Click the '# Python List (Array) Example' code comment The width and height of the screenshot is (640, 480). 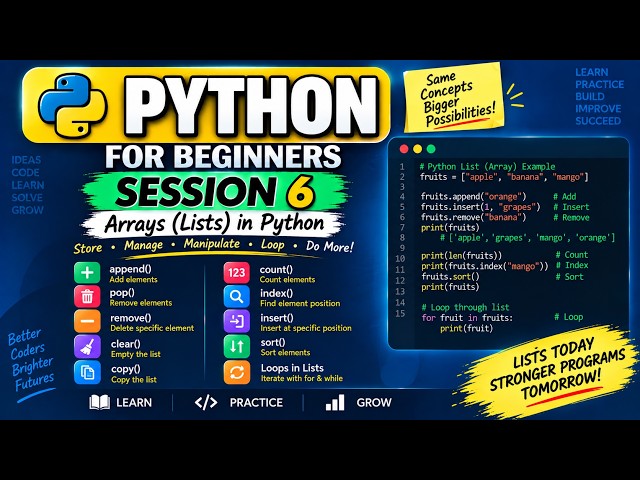click(487, 167)
